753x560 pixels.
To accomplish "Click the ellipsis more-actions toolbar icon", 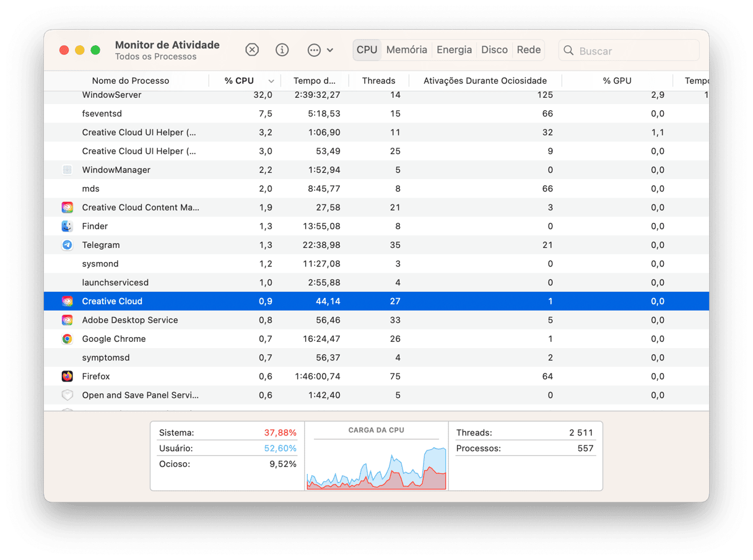I will tap(315, 50).
